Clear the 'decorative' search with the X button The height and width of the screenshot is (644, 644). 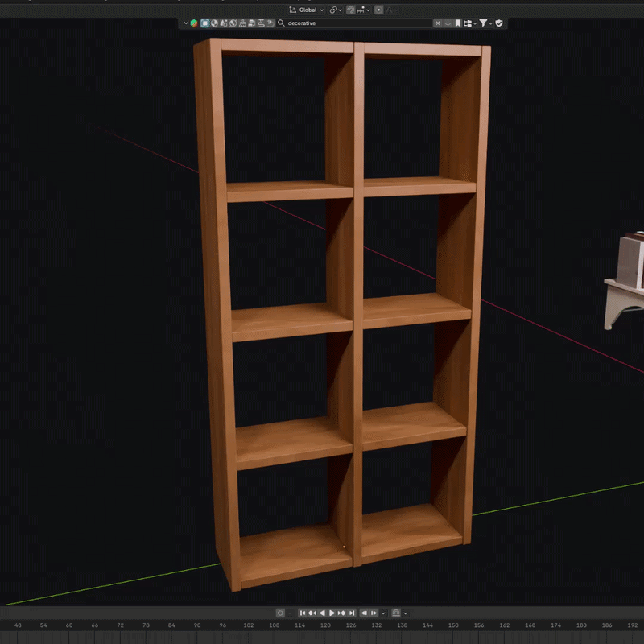[437, 23]
